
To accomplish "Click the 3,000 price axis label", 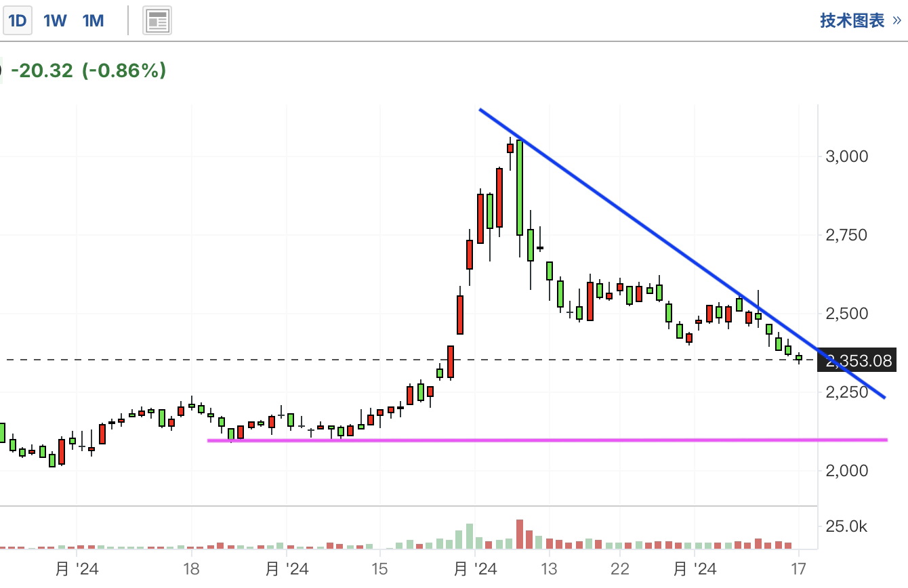I will (846, 156).
